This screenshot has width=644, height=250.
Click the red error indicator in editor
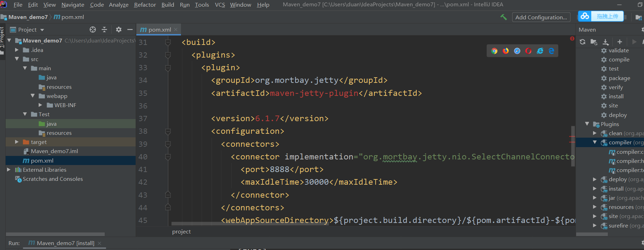click(x=572, y=39)
